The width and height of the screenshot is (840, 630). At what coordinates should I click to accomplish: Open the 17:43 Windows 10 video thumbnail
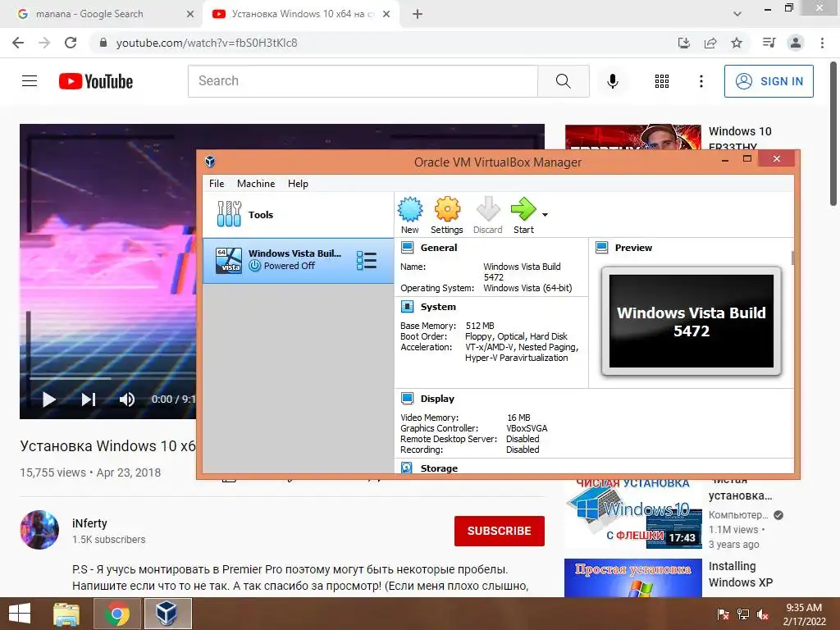click(632, 515)
